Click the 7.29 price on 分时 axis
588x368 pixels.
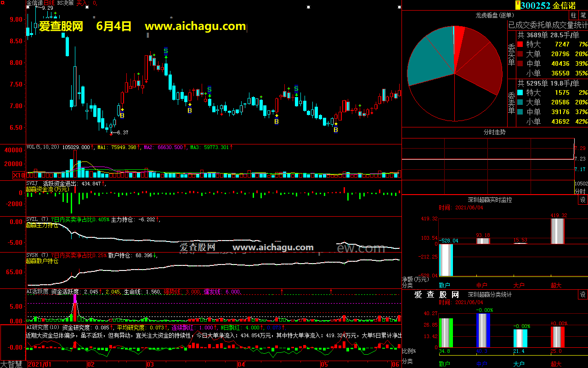(x=580, y=148)
